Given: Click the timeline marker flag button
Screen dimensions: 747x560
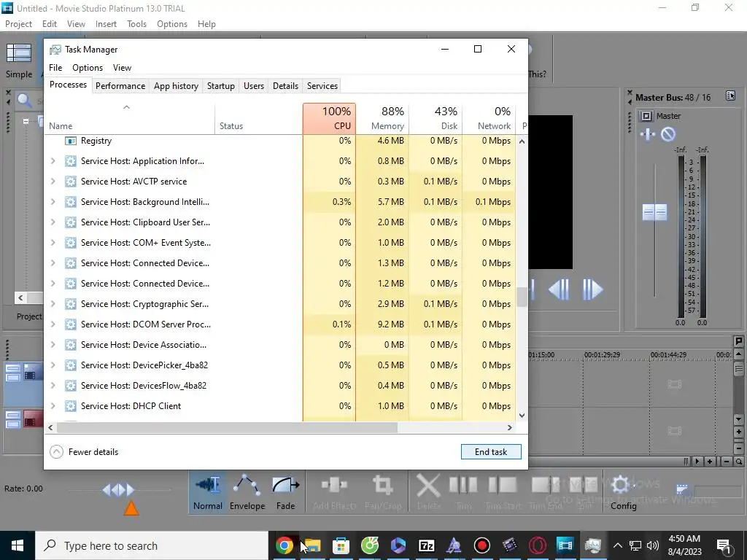Looking at the screenshot, I should coord(738,341).
